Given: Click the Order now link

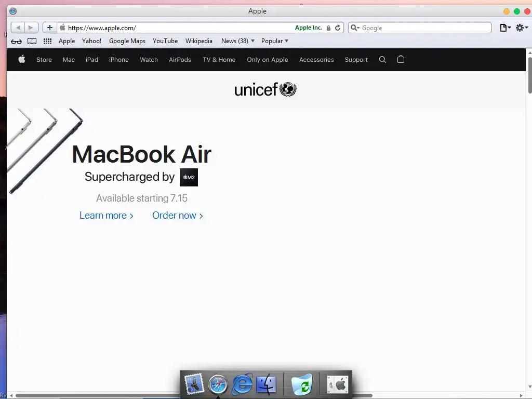Looking at the screenshot, I should 178,216.
